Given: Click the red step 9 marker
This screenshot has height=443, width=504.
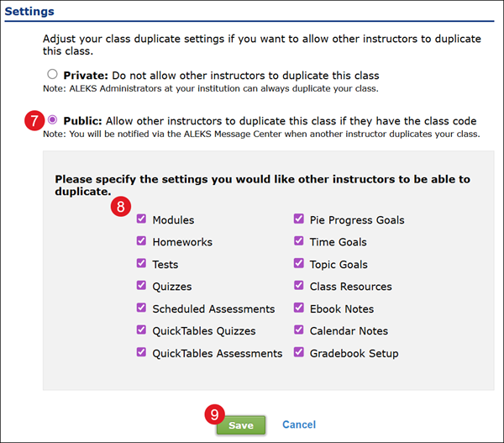Looking at the screenshot, I should pos(214,414).
